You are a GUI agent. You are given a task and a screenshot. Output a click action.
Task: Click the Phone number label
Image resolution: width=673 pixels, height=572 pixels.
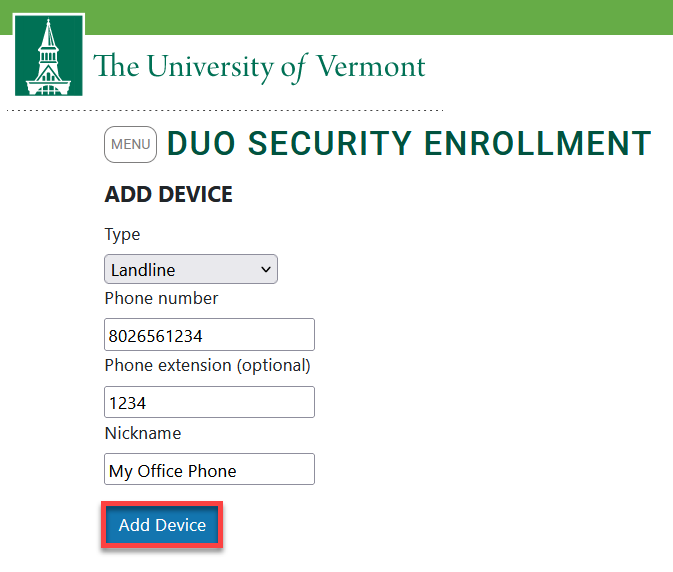[x=161, y=298]
